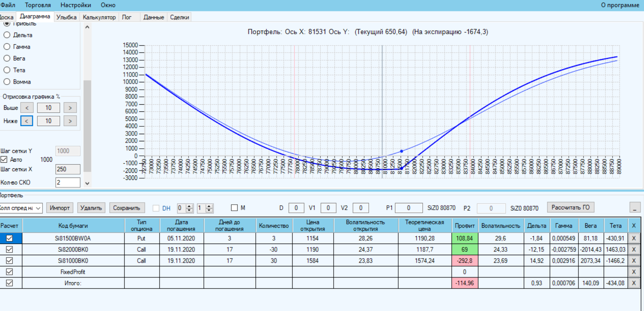Viewport: 644px width, 311px height.
Task: Click the X button on Si81000BK0 row
Action: coord(633,261)
